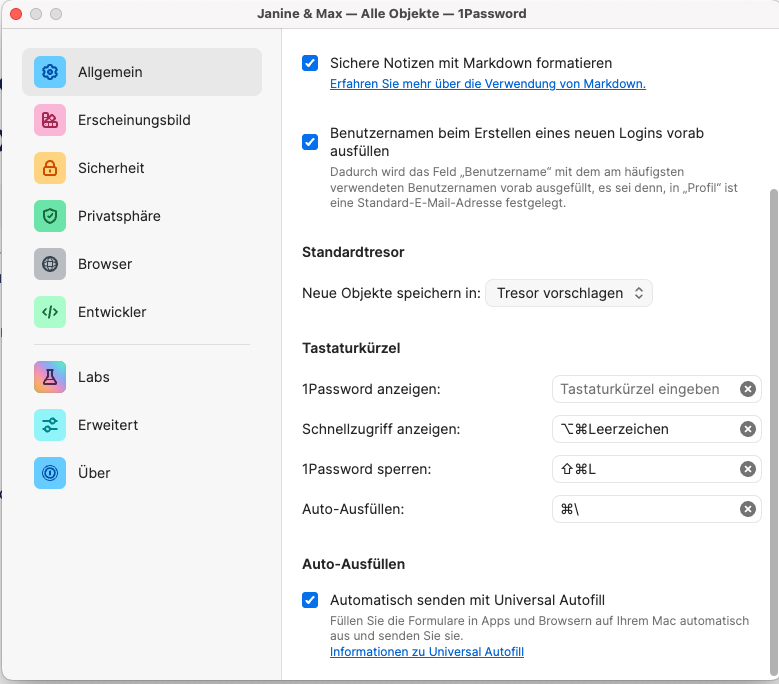The height and width of the screenshot is (684, 779).
Task: Select the Entwickler code icon
Action: click(x=50, y=312)
